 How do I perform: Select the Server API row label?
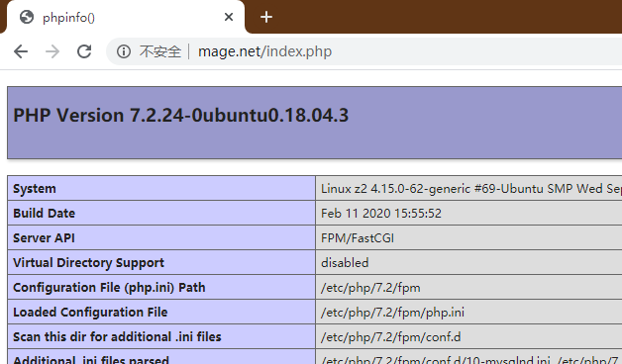44,238
